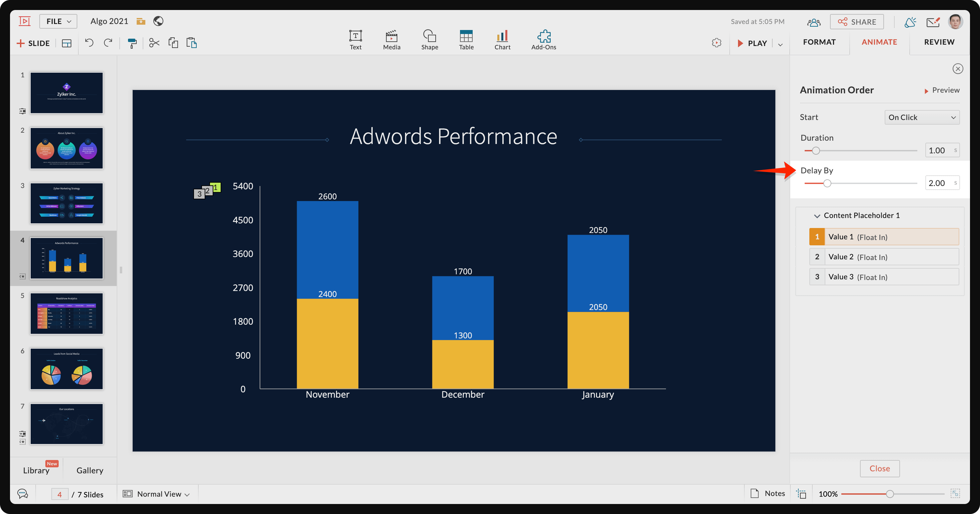980x514 pixels.
Task: Insert a Chart from toolbar
Action: [x=502, y=40]
